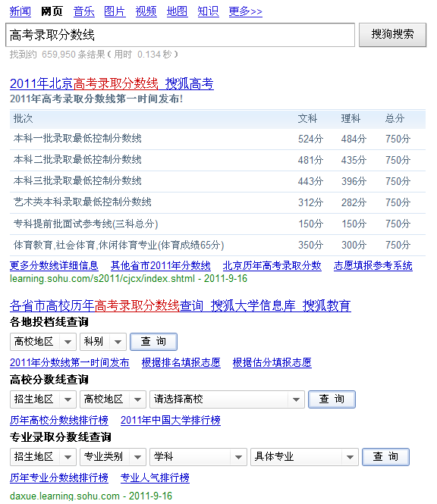The height and width of the screenshot is (504, 437).
Task: Select the row 体育教育,社会体育,休闲体育专业
Action: pos(218,245)
